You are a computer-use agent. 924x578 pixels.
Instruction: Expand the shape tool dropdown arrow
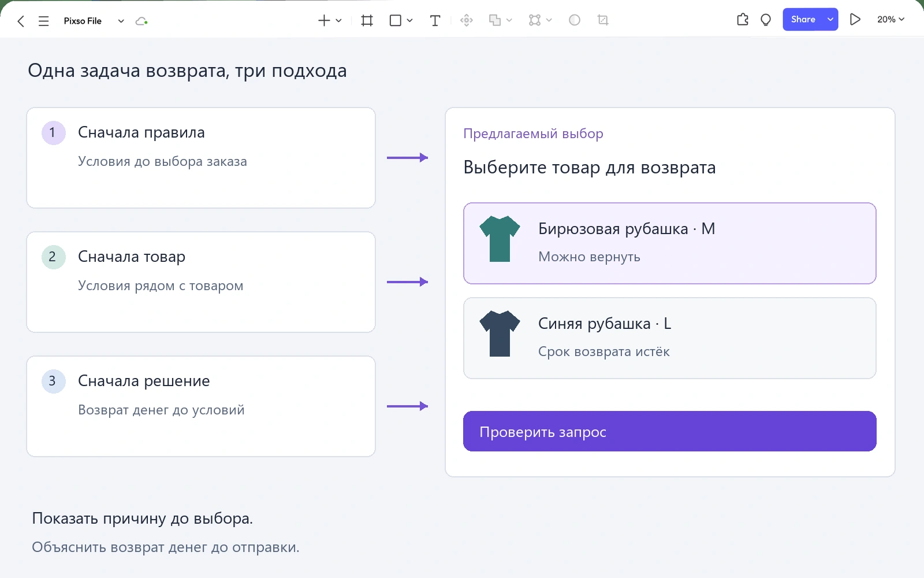(409, 21)
